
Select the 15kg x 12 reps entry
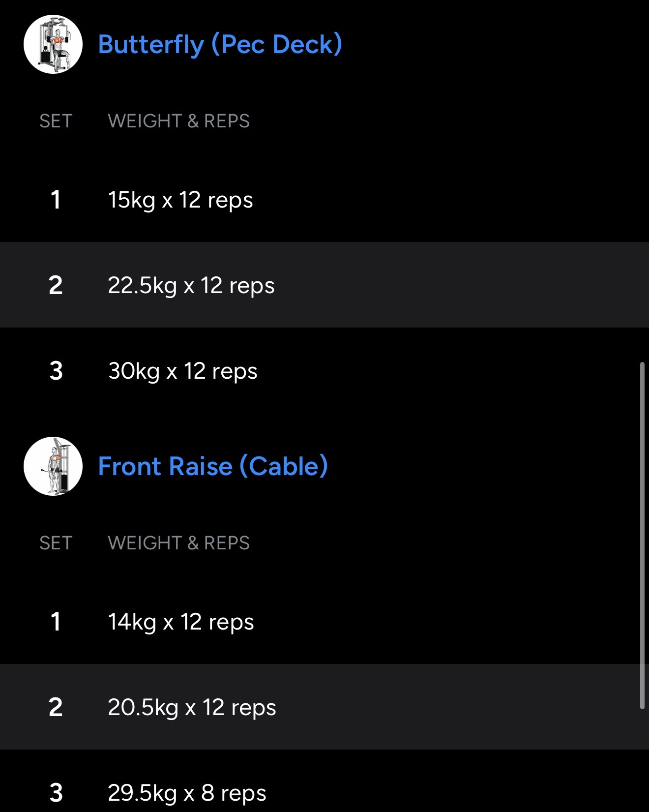pos(180,200)
